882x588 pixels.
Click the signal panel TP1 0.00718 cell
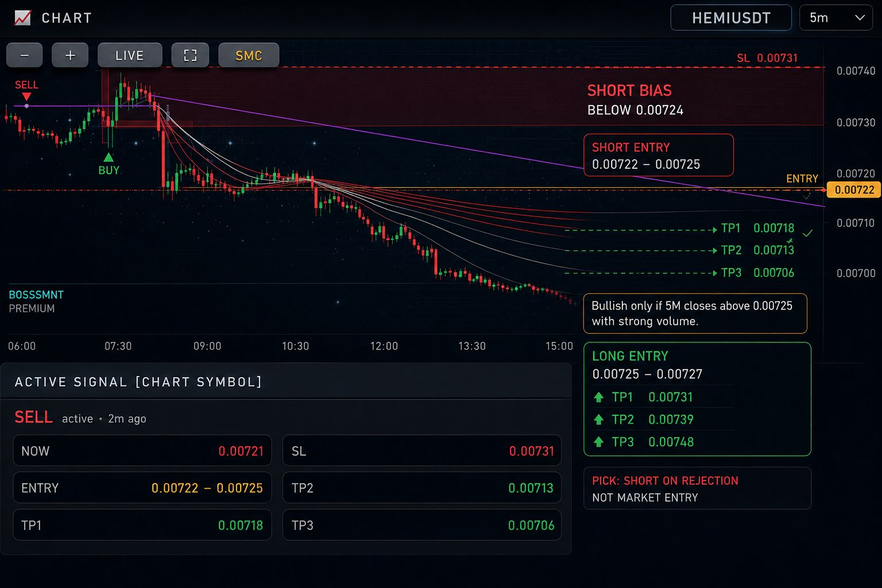[x=142, y=525]
